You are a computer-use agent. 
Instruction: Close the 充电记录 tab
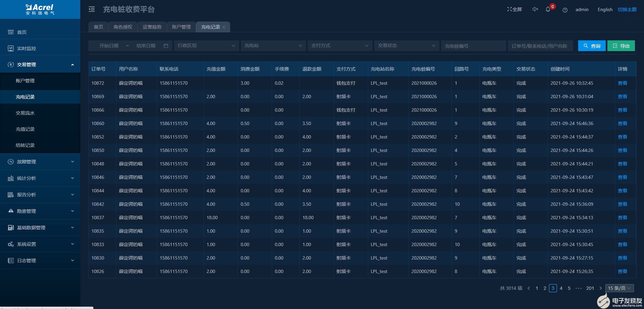click(x=224, y=27)
